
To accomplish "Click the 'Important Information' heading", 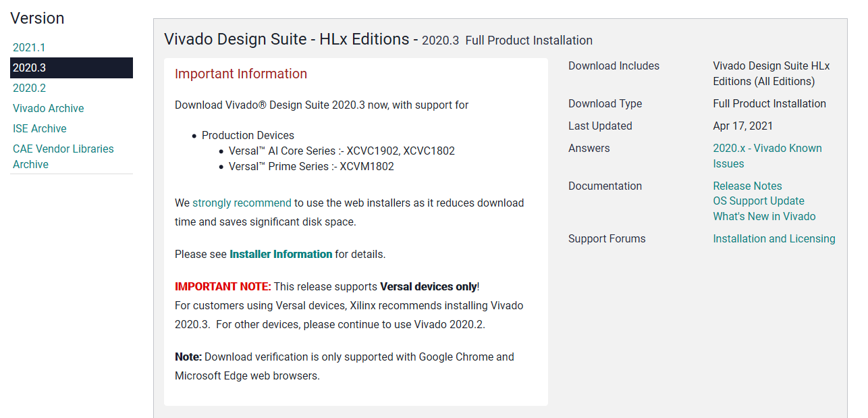I will tap(241, 74).
